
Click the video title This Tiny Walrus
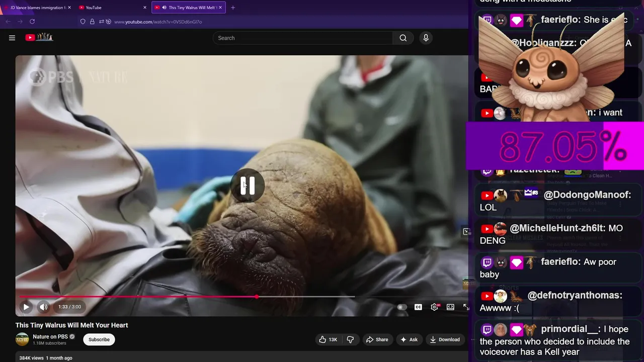(71, 325)
